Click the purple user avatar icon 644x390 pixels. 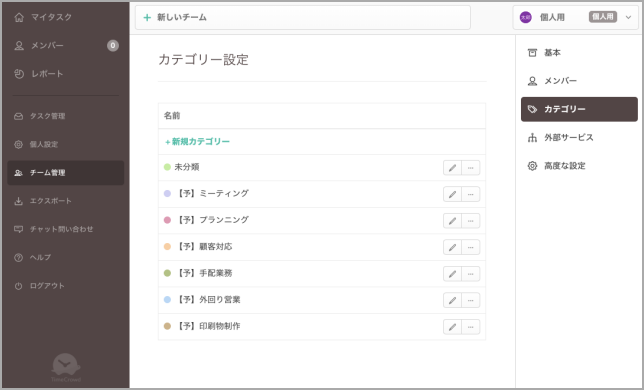[525, 17]
